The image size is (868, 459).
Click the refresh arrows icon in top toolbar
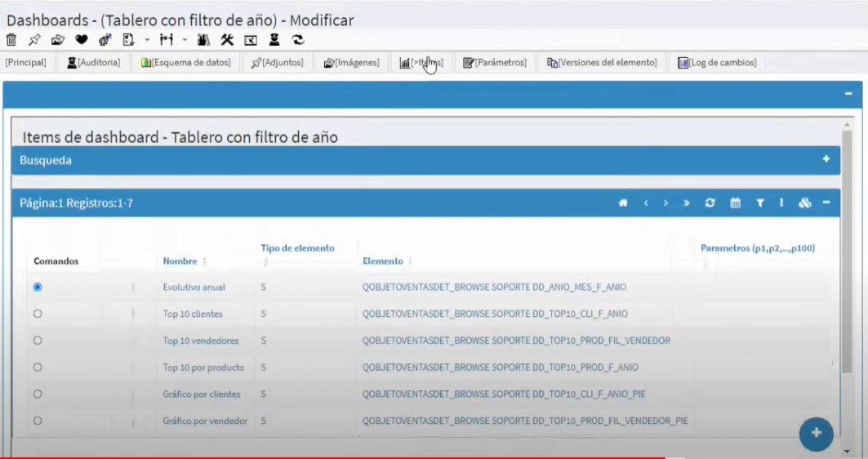click(x=298, y=40)
